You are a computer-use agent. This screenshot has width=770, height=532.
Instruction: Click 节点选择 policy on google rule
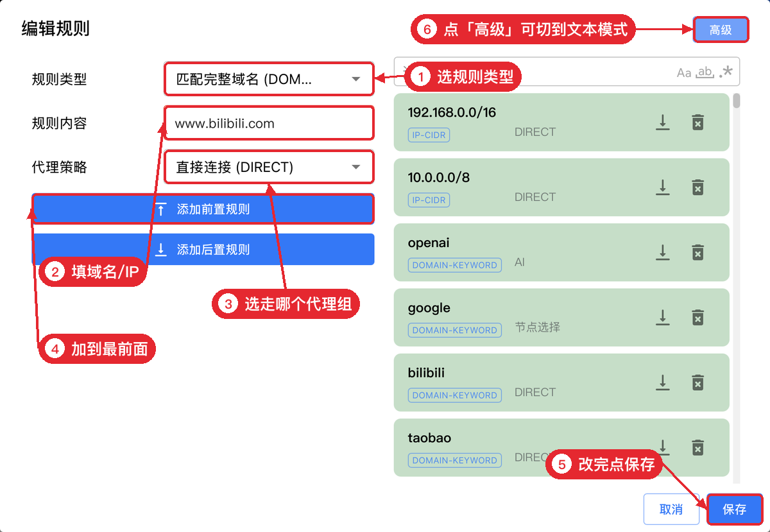(x=537, y=327)
